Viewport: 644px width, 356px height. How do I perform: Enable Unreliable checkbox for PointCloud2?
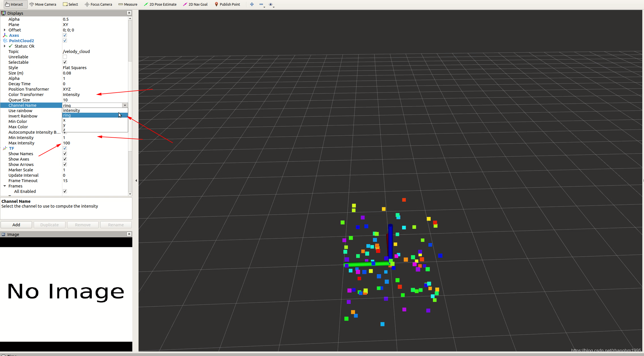pos(65,57)
